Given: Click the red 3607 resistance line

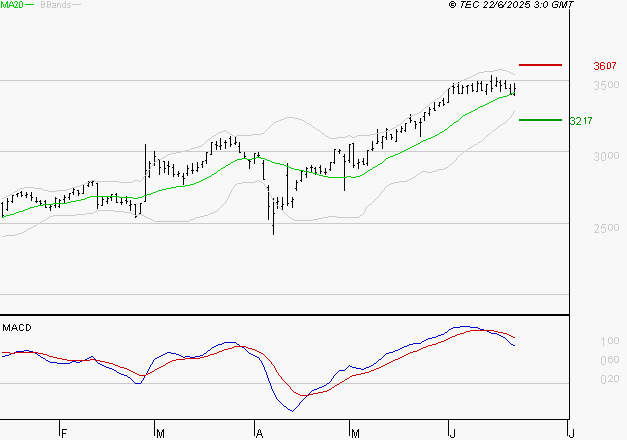Looking at the screenshot, I should pos(540,65).
